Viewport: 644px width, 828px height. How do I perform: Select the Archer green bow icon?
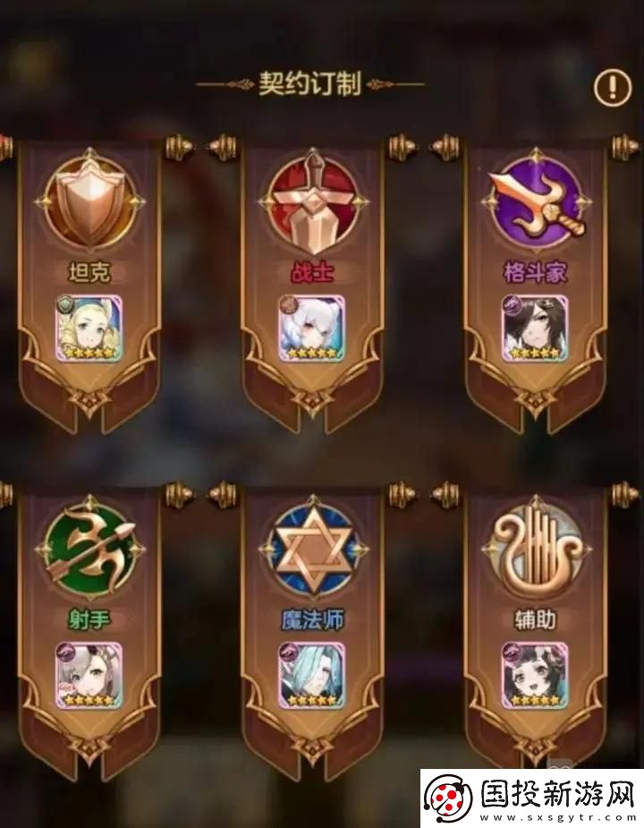pos(90,550)
